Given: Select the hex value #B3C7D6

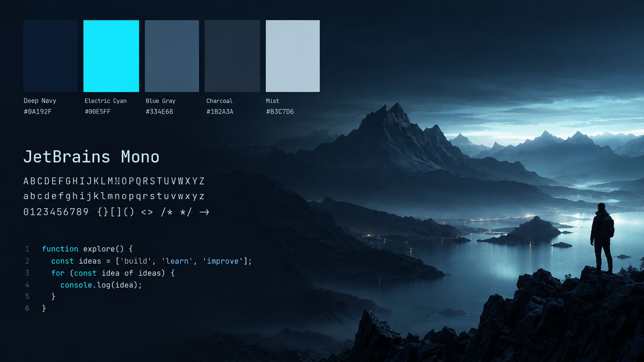Looking at the screenshot, I should coord(280,112).
